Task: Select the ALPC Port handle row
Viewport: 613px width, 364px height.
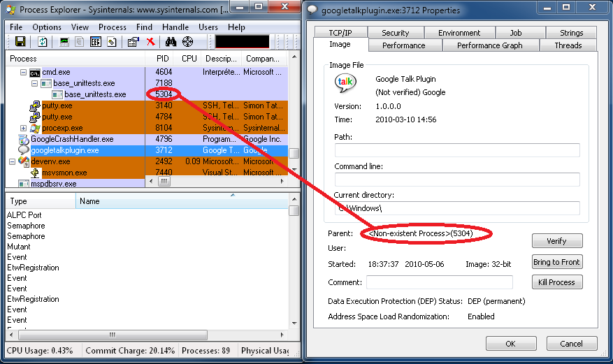Action: (x=147, y=214)
